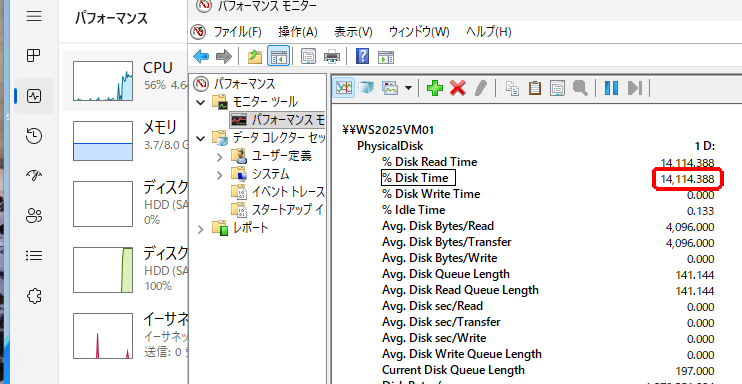Image resolution: width=742 pixels, height=384 pixels.
Task: Delete selected counter with red X
Action: click(458, 88)
